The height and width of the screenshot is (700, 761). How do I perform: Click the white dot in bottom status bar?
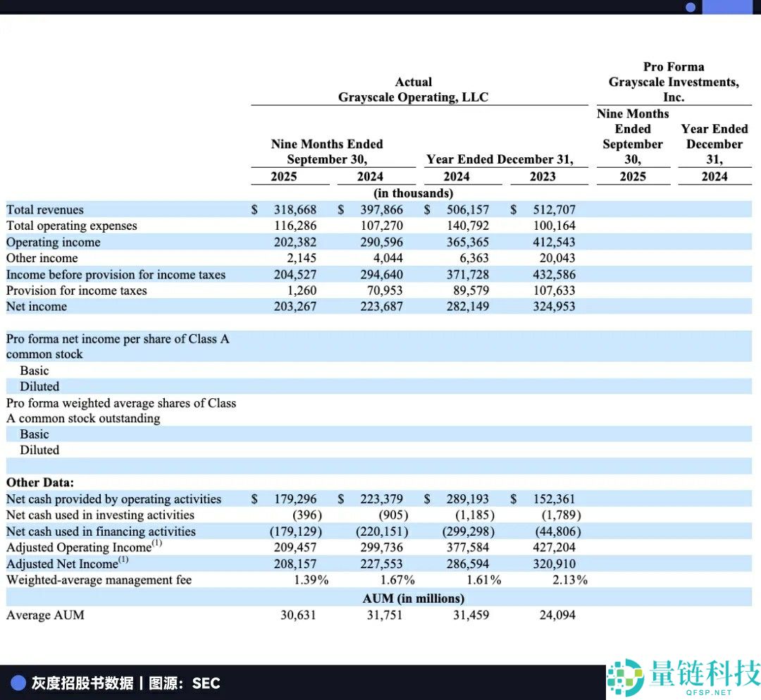[19, 682]
